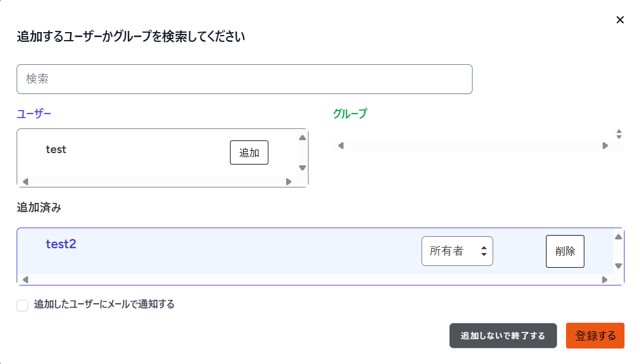Add user test with 追加 button
This screenshot has height=364, width=640.
pyautogui.click(x=249, y=152)
